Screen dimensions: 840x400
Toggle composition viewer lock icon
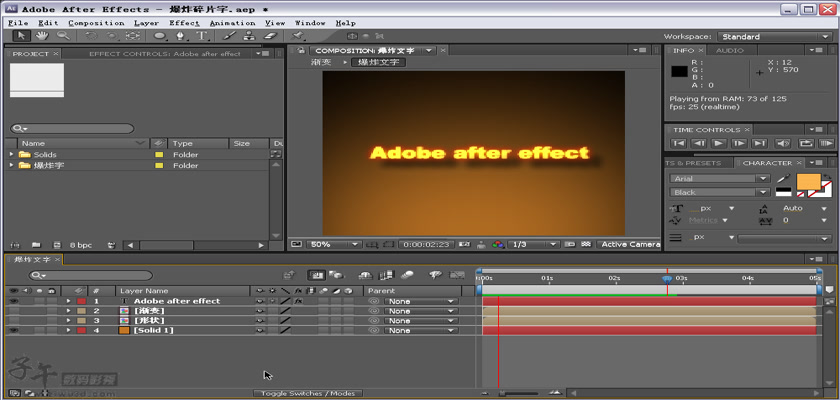(301, 50)
